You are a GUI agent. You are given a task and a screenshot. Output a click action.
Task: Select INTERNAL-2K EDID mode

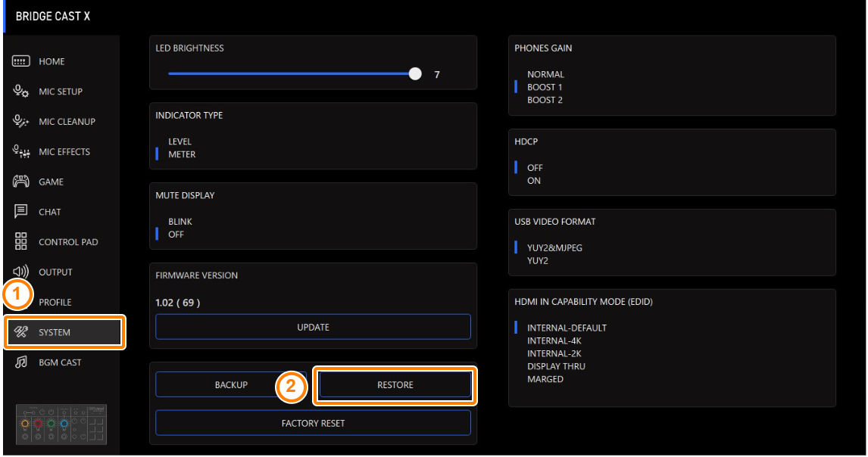coord(554,353)
